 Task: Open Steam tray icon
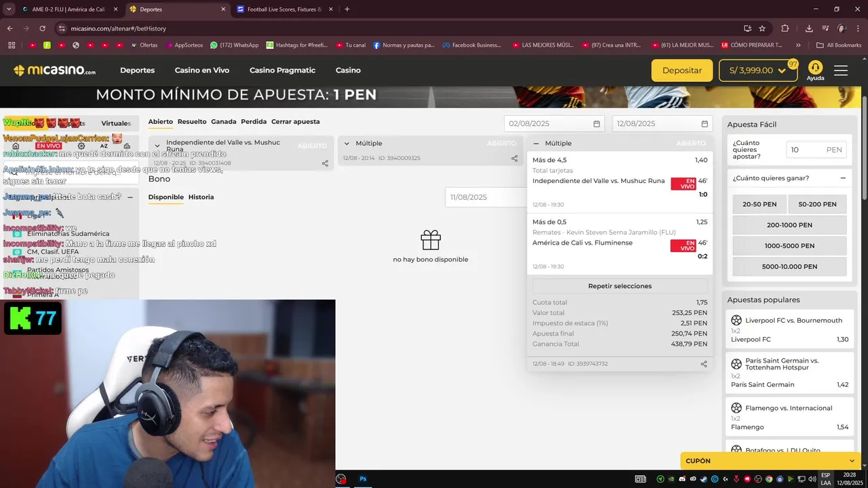[x=703, y=479]
